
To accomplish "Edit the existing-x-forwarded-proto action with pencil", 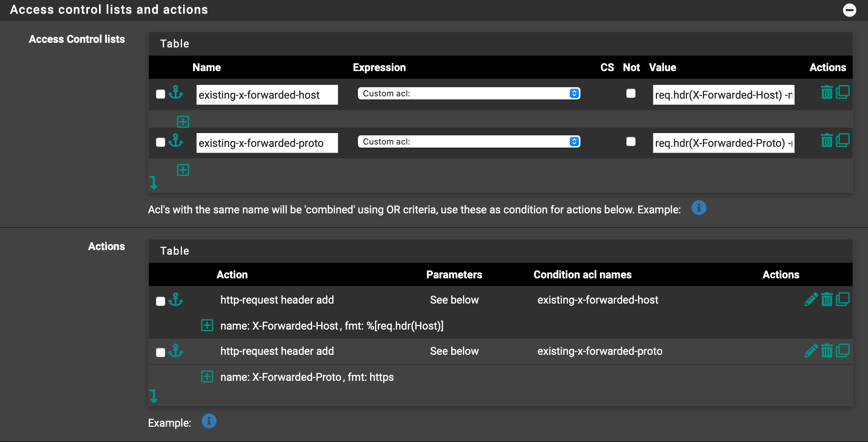I will click(811, 351).
